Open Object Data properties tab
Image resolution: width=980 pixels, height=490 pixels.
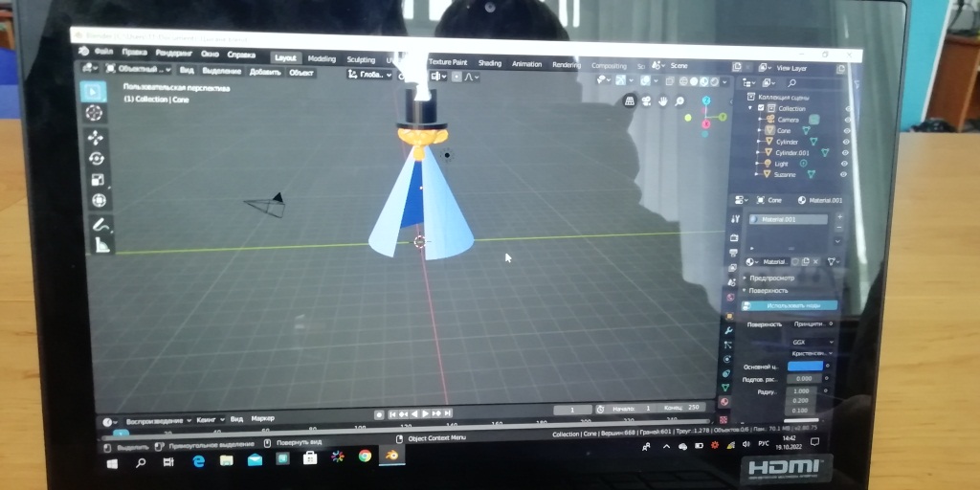(x=725, y=388)
